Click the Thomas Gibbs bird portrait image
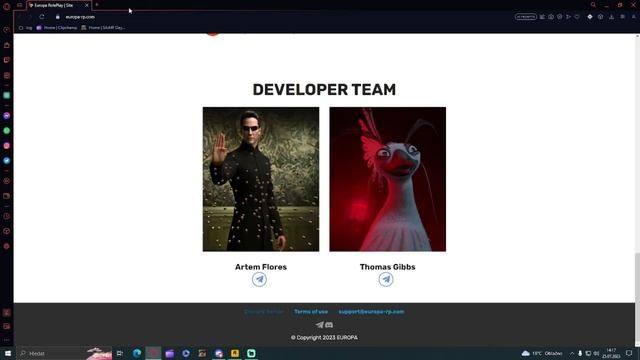 click(x=388, y=179)
